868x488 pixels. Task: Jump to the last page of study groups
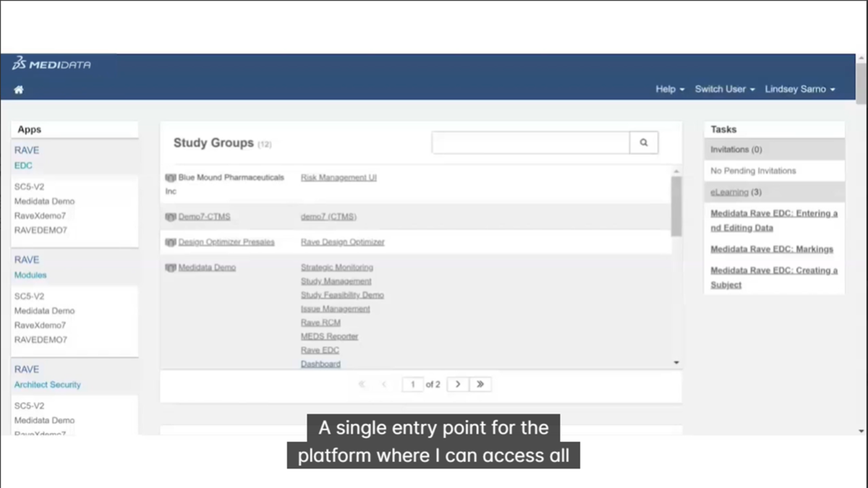tap(480, 384)
